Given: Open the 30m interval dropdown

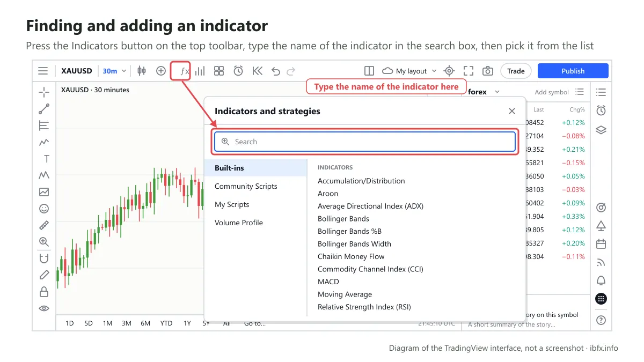Looking at the screenshot, I should (x=115, y=71).
